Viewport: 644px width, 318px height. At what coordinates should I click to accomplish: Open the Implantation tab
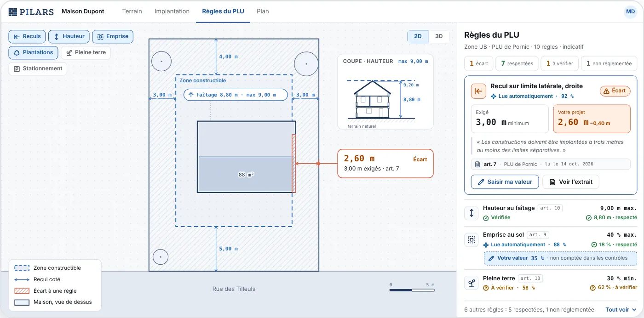point(172,11)
